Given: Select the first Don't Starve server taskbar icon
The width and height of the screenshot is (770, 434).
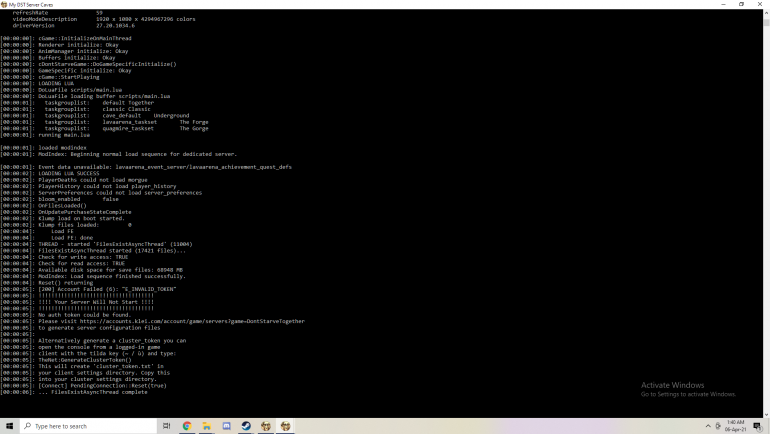Looking at the screenshot, I should [x=266, y=426].
